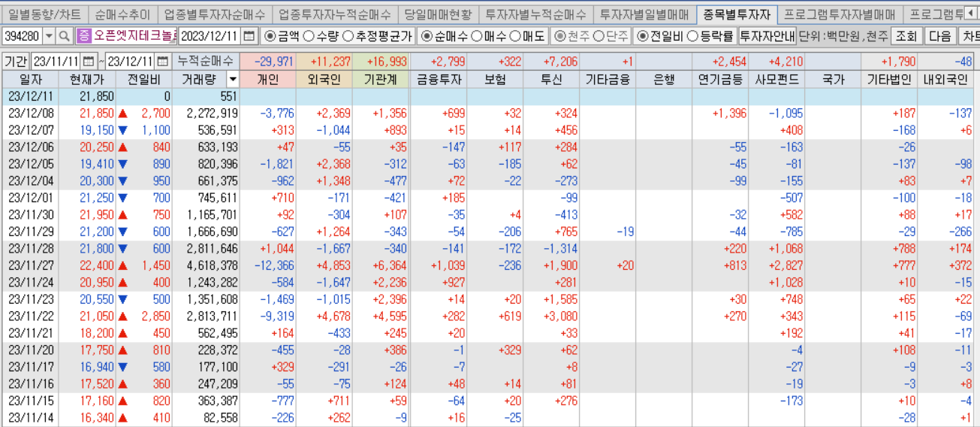Expand the stock code 394280 dropdown
This screenshot has width=980, height=427.
tap(50, 36)
